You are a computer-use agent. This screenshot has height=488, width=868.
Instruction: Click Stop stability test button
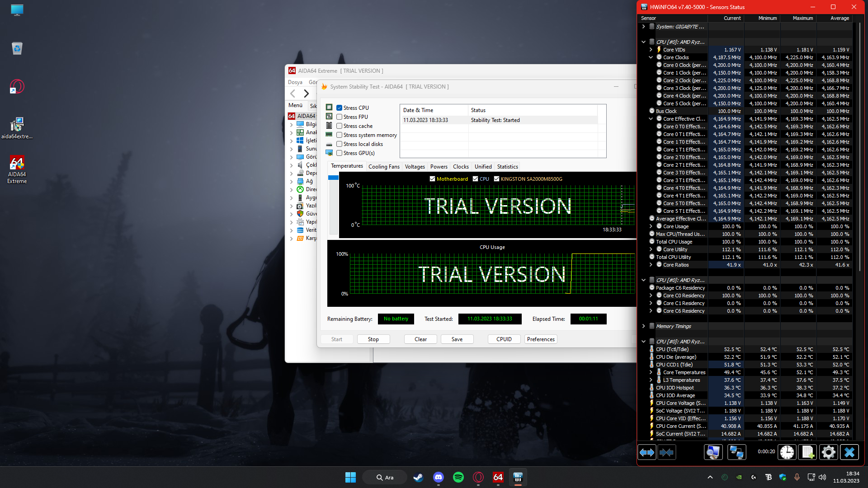(373, 339)
